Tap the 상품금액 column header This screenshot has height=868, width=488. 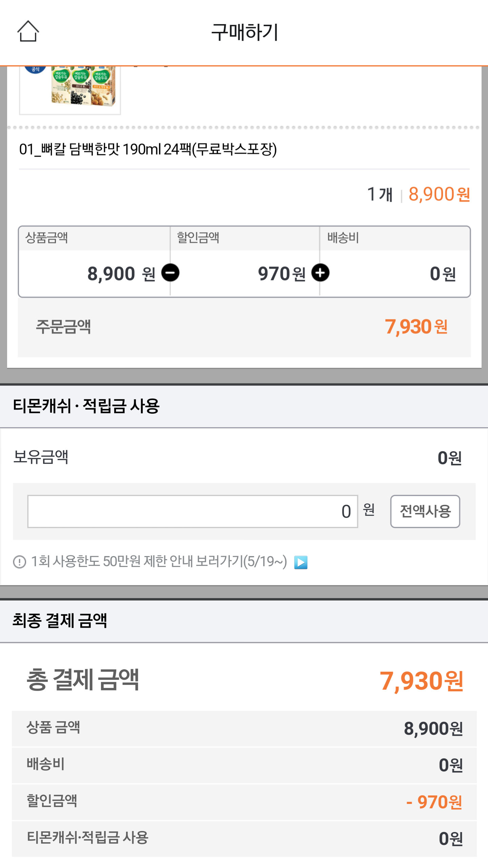point(47,238)
